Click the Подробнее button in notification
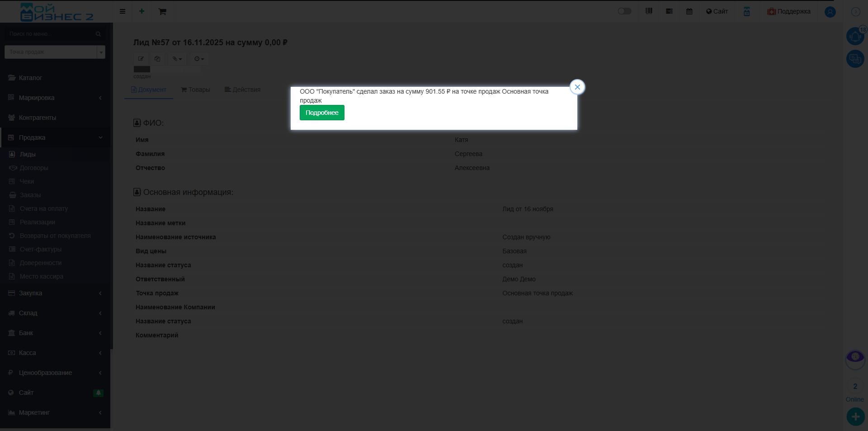 pos(322,113)
